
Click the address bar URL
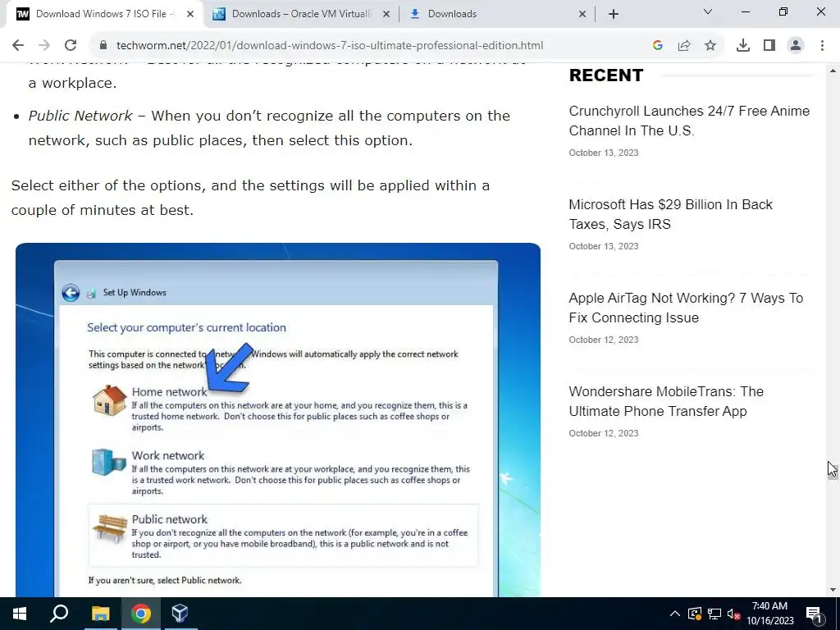click(330, 46)
